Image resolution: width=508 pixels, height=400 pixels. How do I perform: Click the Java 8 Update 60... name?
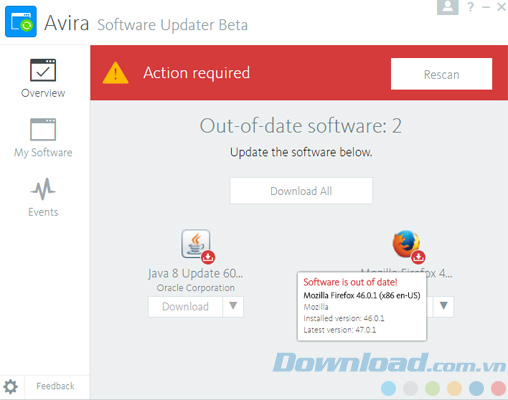[x=196, y=274]
